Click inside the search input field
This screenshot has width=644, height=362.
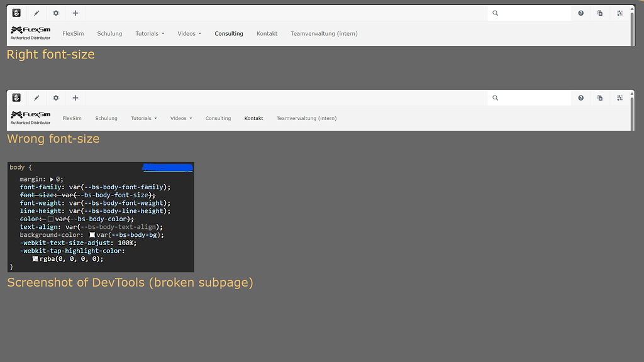click(531, 13)
